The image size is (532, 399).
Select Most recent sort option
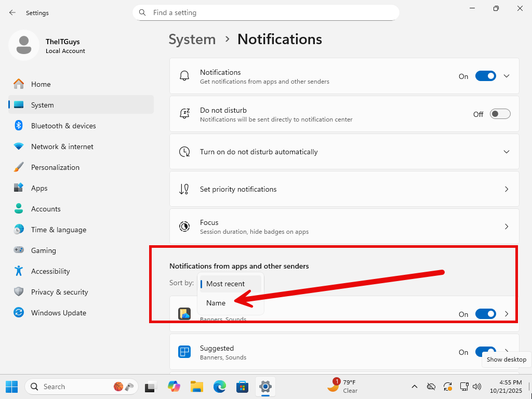225,284
